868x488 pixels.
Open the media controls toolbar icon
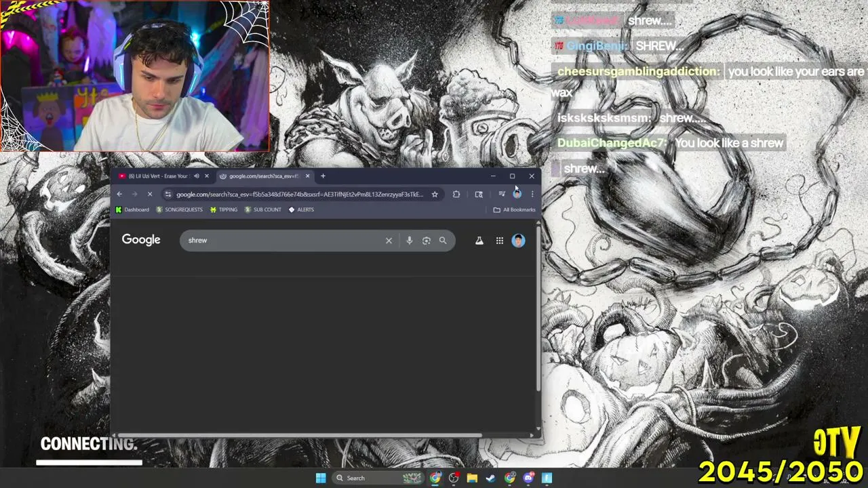click(502, 195)
